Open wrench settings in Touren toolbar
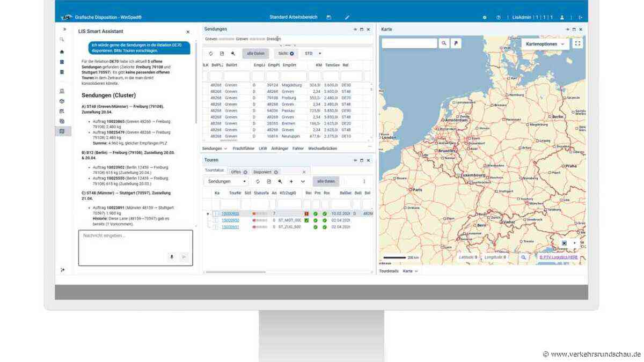 280,181
